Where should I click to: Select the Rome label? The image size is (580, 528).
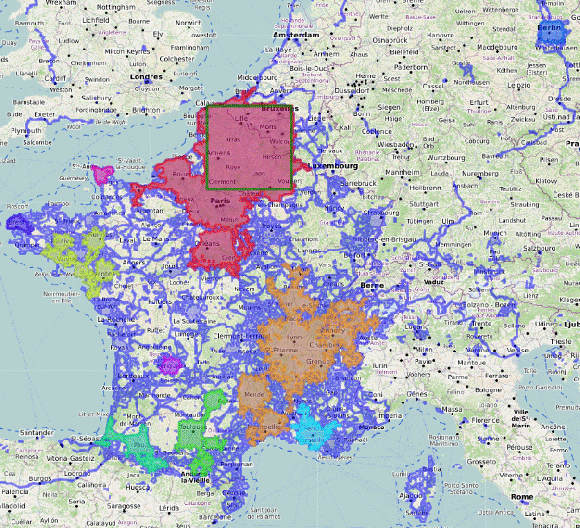522,497
